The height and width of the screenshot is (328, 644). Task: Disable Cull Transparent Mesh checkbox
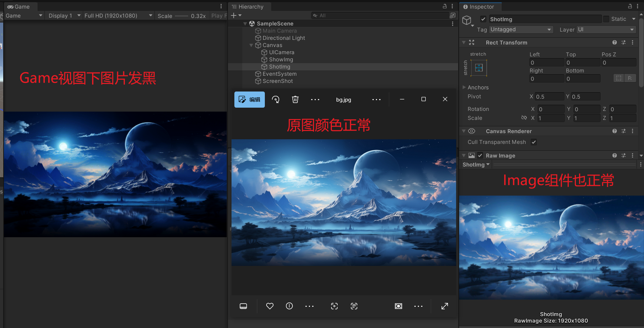(x=534, y=142)
